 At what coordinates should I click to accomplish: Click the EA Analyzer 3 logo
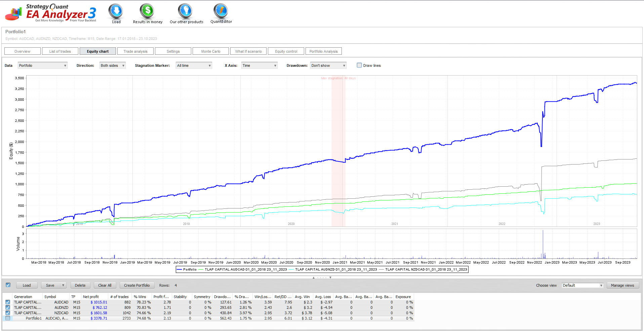[51, 13]
